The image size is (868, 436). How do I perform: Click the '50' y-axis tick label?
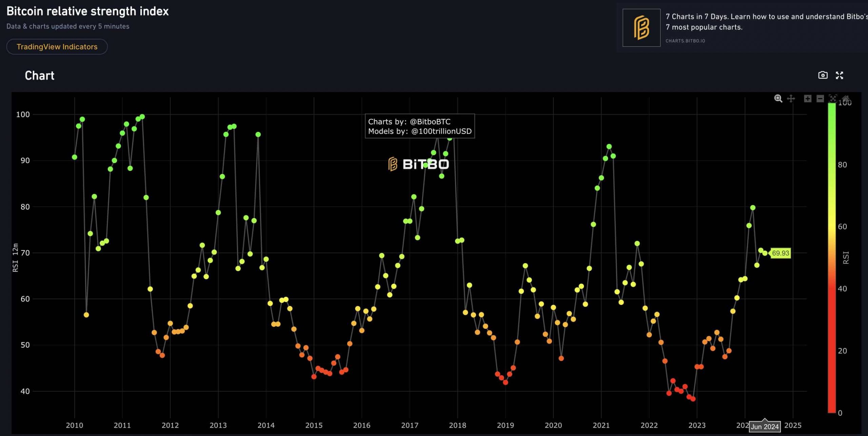click(x=25, y=345)
